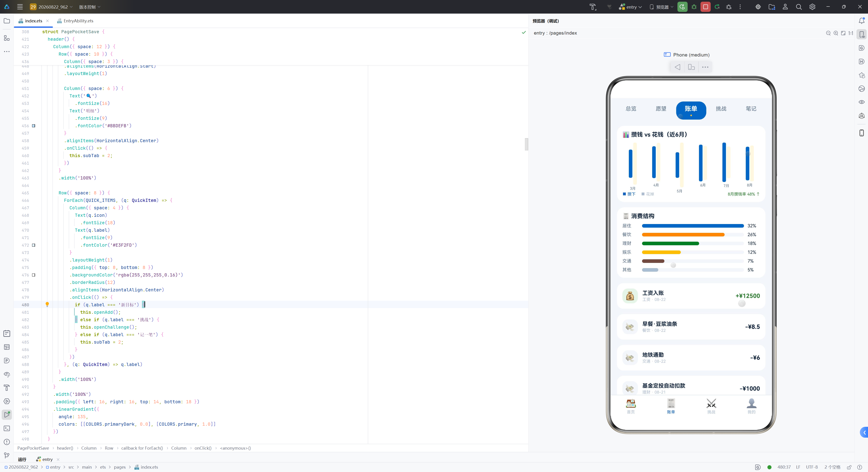Click the previewer back triangle button

point(677,67)
